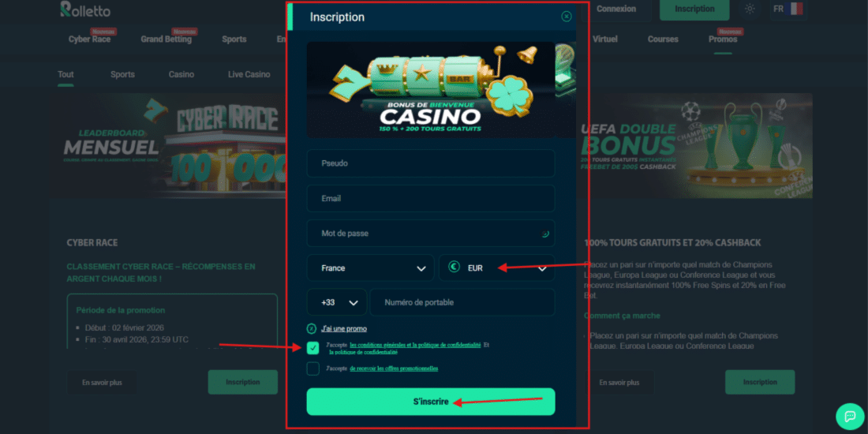Open the J'ai une promo link
The height and width of the screenshot is (434, 868).
tap(344, 328)
